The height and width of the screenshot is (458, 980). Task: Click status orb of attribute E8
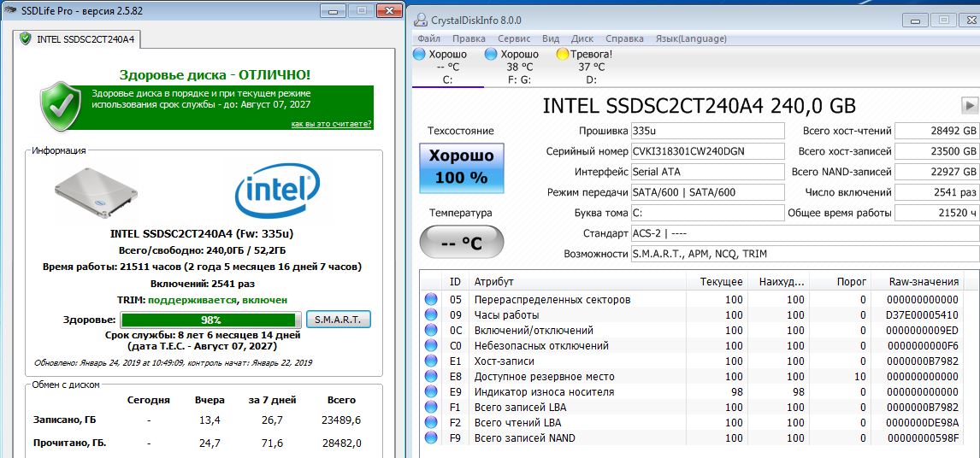(431, 376)
